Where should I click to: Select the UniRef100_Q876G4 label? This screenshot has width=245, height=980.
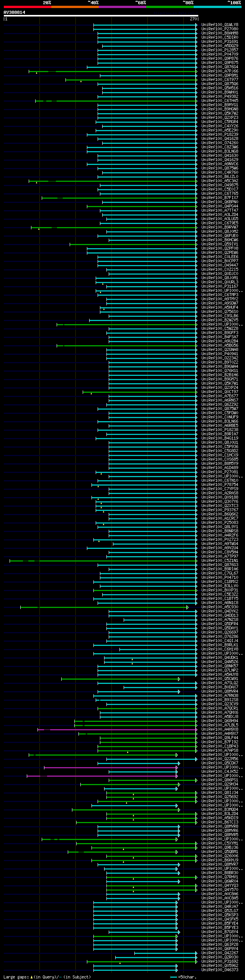[220, 67]
